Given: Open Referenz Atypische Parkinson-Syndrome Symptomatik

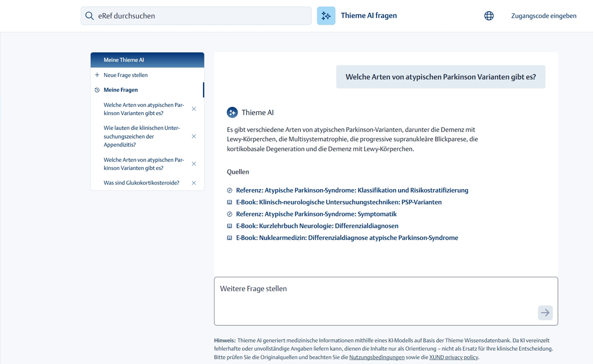Looking at the screenshot, I should tap(316, 214).
